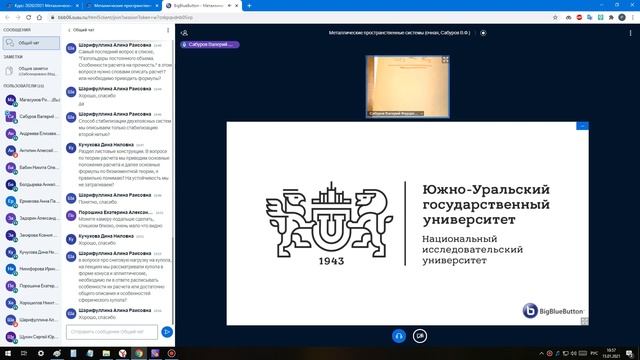Toggle the user list panel button

coord(184,33)
